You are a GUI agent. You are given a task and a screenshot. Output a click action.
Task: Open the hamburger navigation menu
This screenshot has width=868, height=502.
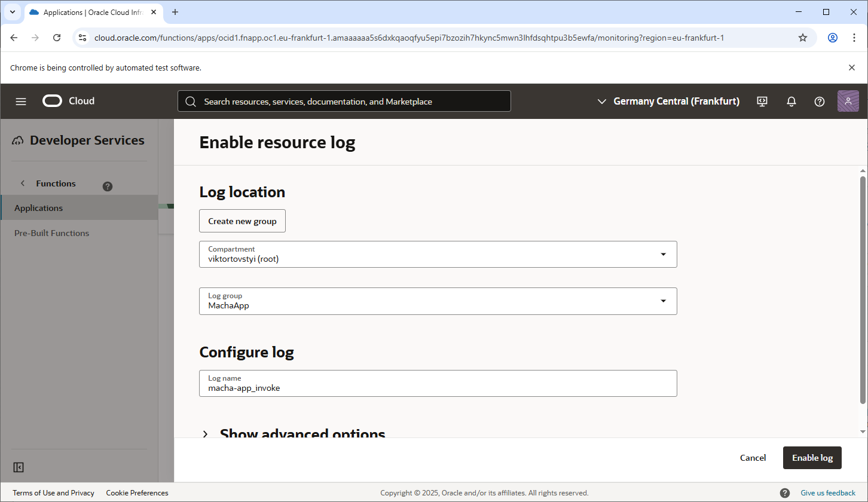point(21,102)
